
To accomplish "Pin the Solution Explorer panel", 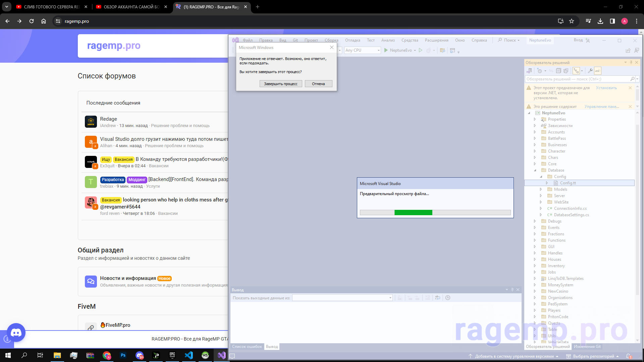I will tap(631, 62).
